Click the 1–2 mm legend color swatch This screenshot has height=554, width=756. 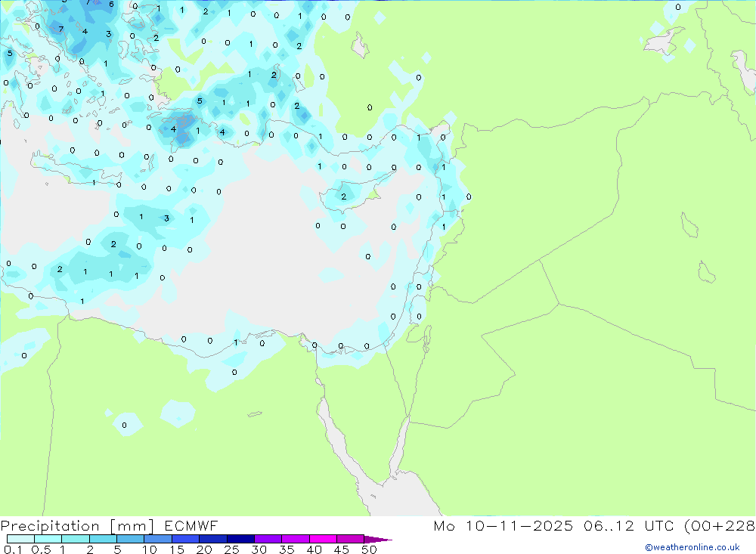pos(75,539)
